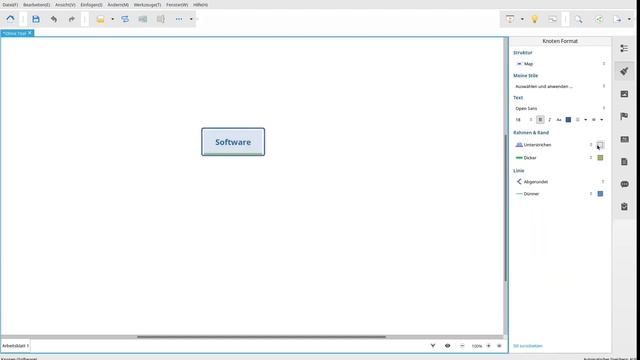Zoom in with the plus button
640x360 pixels.
point(488,346)
